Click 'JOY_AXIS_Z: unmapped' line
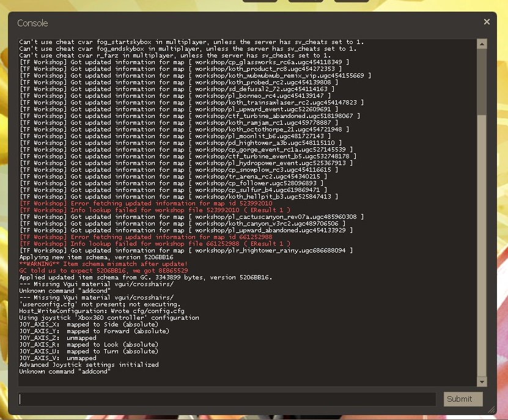 [x=57, y=338]
